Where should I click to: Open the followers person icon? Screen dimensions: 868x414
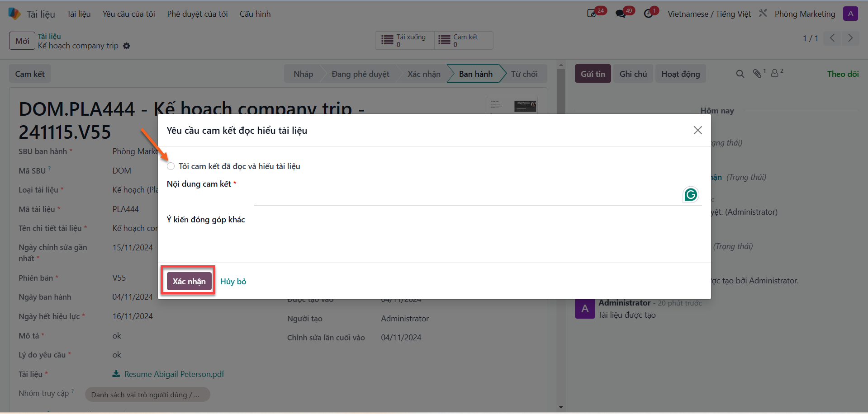(x=775, y=73)
